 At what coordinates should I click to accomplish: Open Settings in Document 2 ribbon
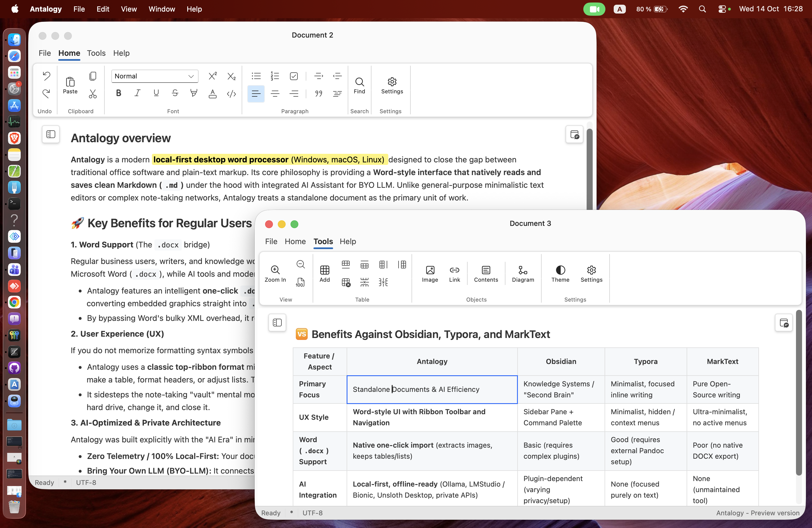tap(392, 85)
